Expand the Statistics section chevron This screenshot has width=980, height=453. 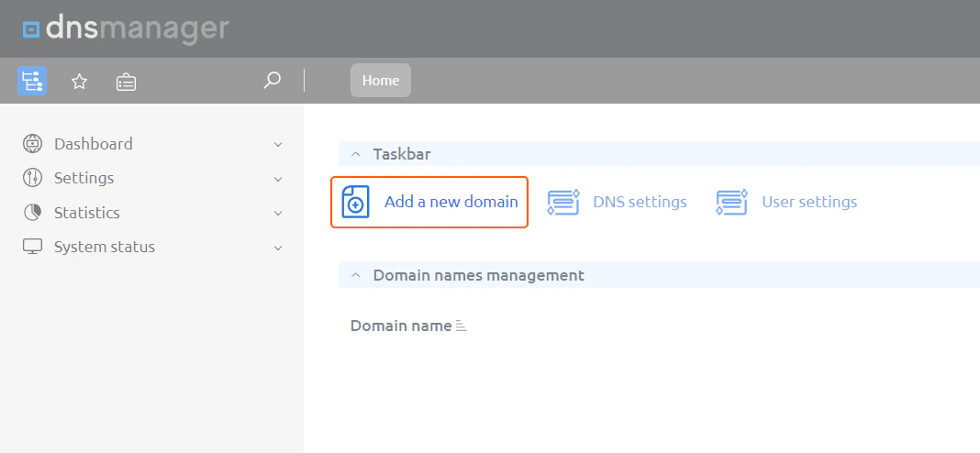(278, 213)
